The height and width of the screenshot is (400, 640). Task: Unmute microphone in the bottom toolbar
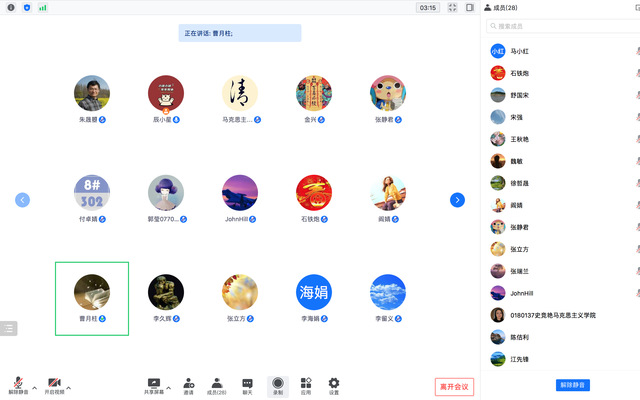pyautogui.click(x=17, y=385)
